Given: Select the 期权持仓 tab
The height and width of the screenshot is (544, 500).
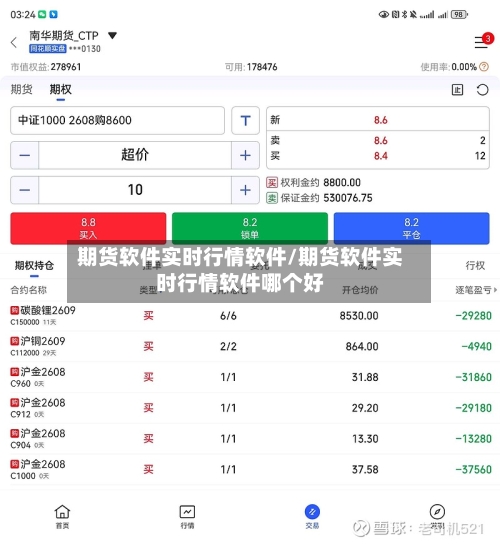Looking at the screenshot, I should [34, 266].
